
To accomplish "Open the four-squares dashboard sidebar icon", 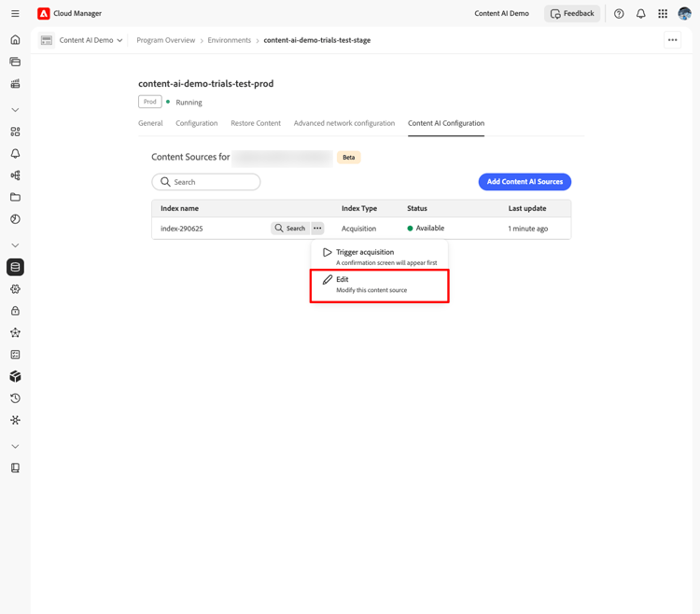I will (15, 132).
